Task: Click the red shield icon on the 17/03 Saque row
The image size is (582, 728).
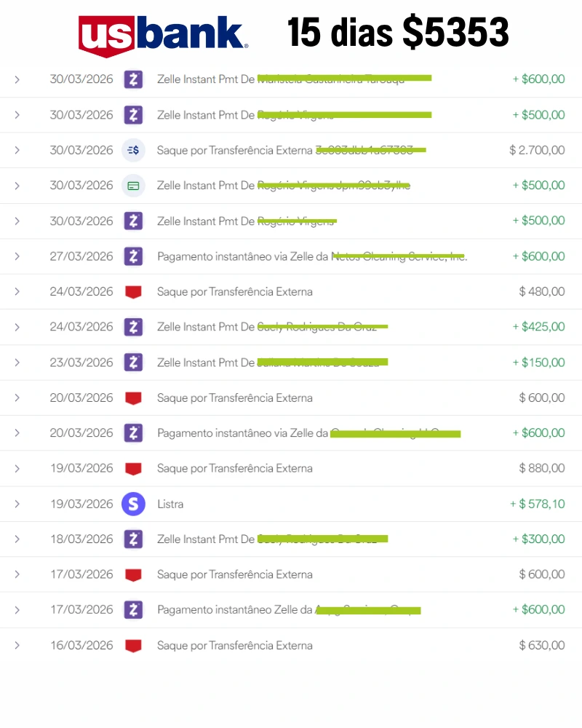Action: (x=133, y=575)
